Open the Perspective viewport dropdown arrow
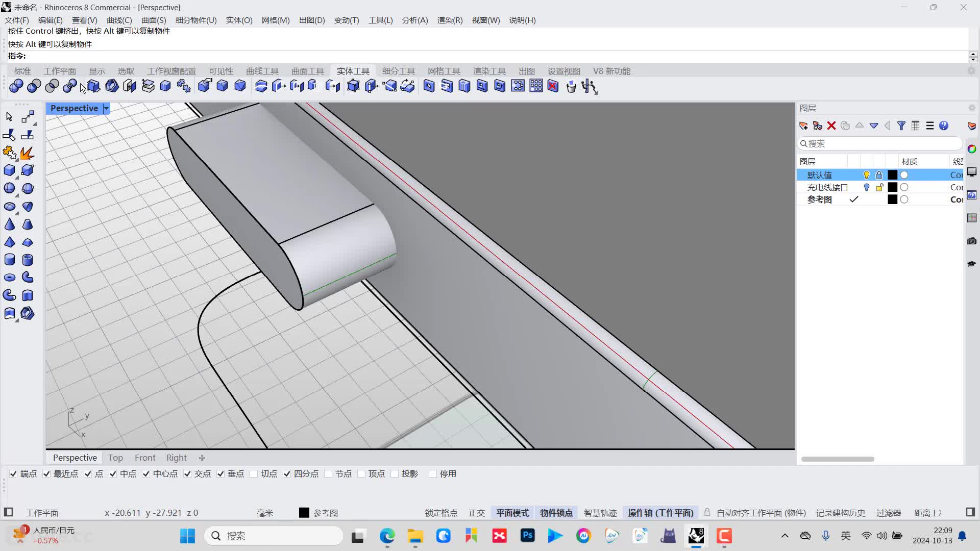The width and height of the screenshot is (980, 551). point(106,108)
